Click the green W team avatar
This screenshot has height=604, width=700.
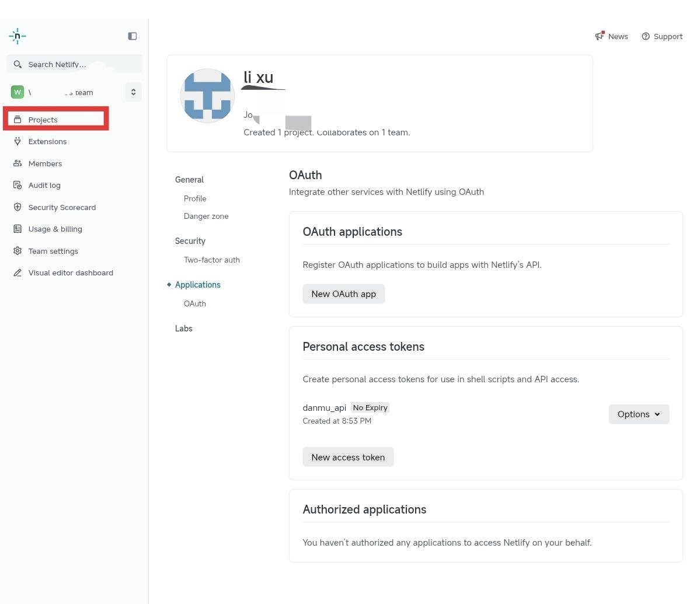(18, 92)
